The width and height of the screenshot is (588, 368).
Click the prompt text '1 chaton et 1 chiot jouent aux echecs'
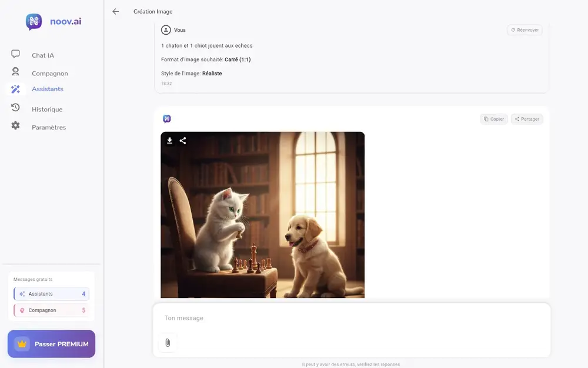click(x=206, y=46)
